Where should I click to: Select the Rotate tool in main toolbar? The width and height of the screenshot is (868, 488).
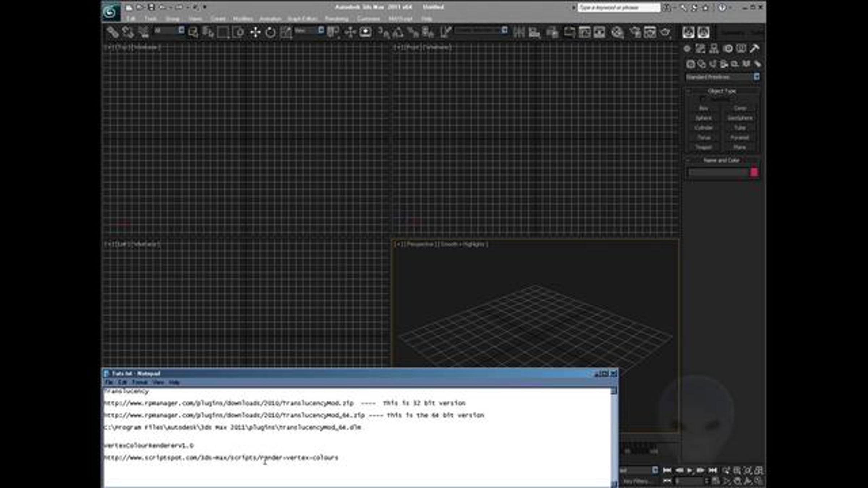pyautogui.click(x=270, y=32)
